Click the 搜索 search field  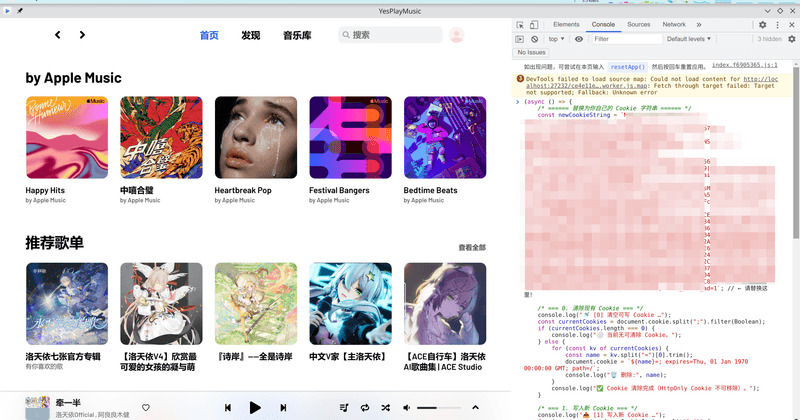[x=390, y=35]
